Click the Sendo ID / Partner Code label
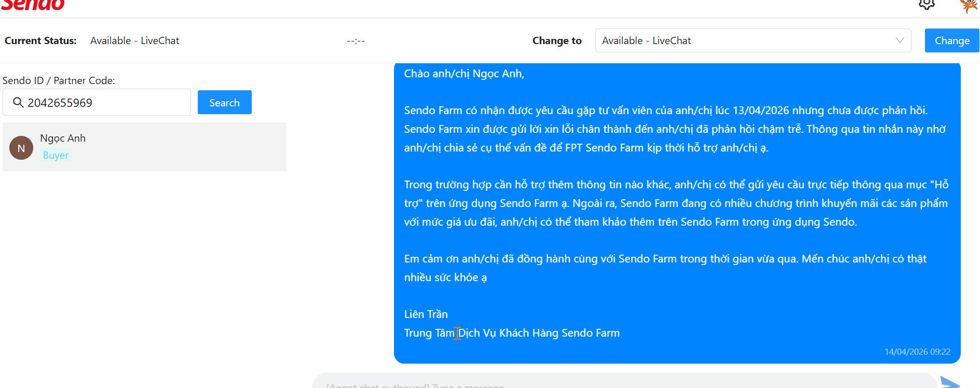Viewport: 980px width, 388px height. 59,80
